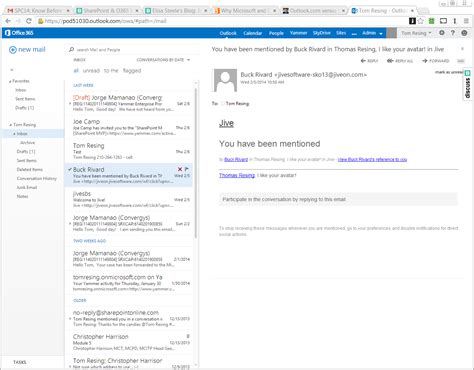This screenshot has height=370, width=474.
Task: Click the browser forward arrow
Action: [18, 21]
